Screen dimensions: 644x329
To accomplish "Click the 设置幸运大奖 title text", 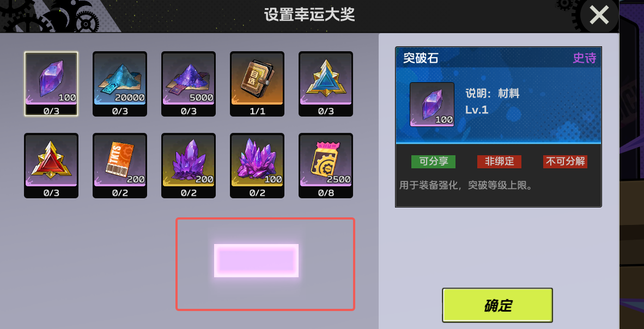I will point(309,15).
